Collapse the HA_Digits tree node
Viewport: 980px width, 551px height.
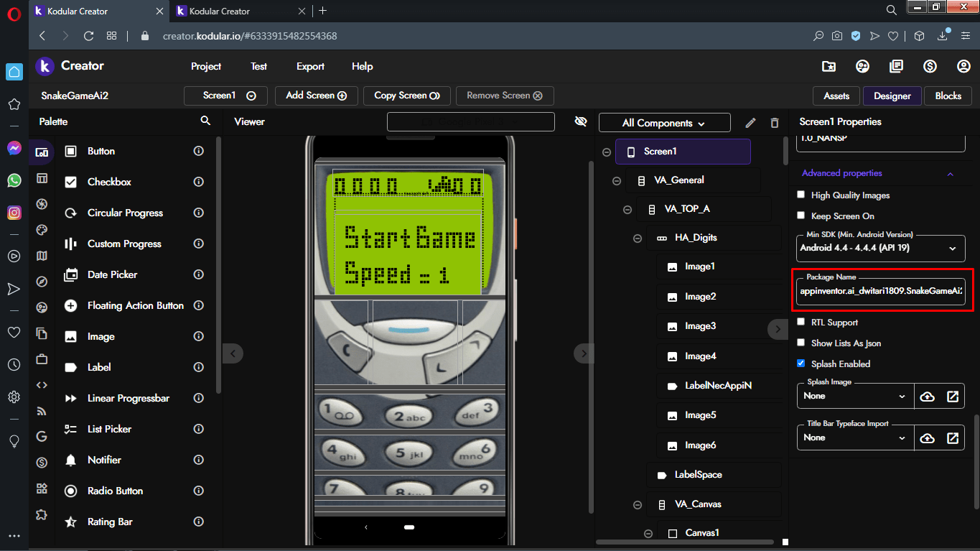point(638,239)
